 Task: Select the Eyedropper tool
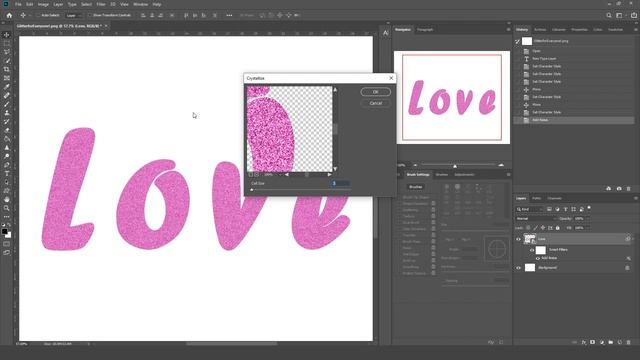7,87
